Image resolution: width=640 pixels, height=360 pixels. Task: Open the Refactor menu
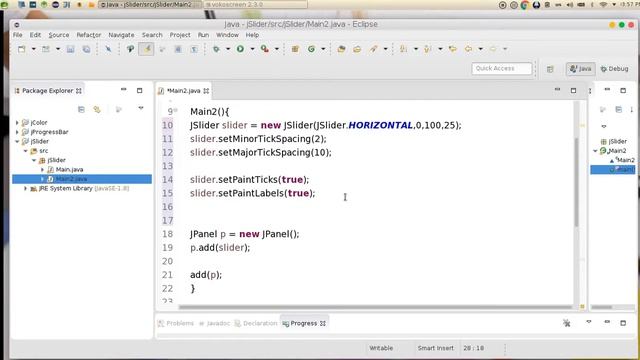89,35
